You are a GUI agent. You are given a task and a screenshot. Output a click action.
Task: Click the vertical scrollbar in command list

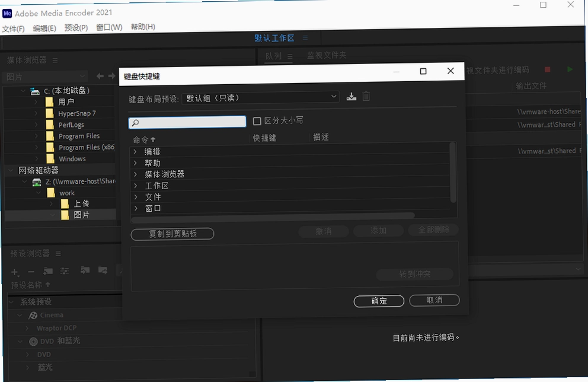[453, 172]
